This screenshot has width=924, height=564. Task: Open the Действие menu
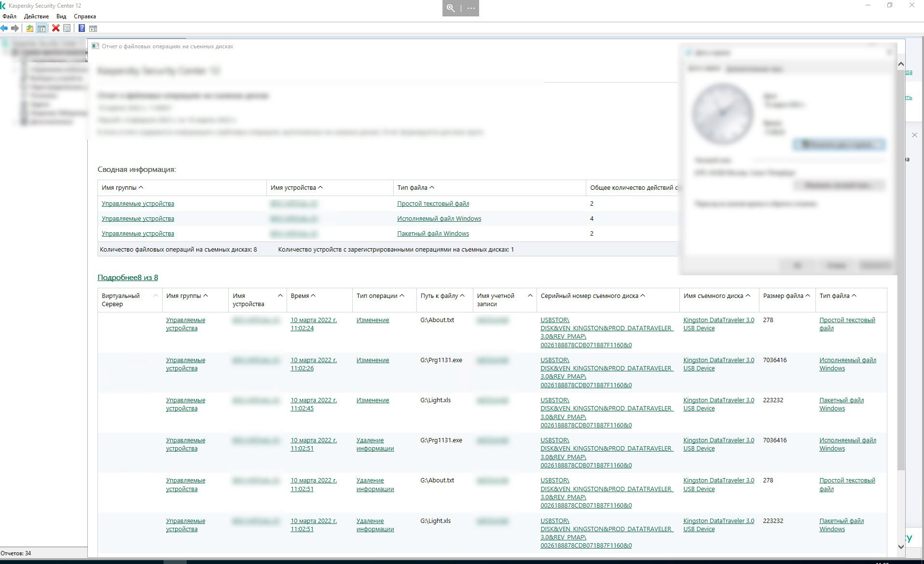[36, 16]
